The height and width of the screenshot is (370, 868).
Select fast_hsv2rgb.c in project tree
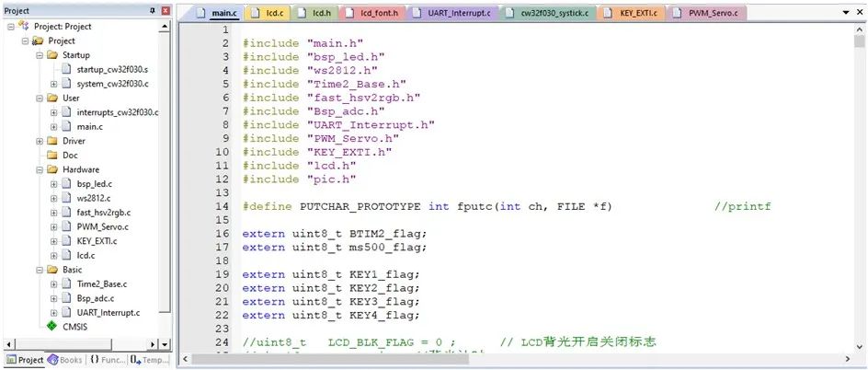click(x=104, y=213)
